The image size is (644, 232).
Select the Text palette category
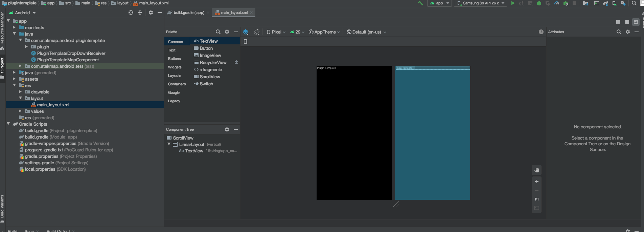point(172,50)
